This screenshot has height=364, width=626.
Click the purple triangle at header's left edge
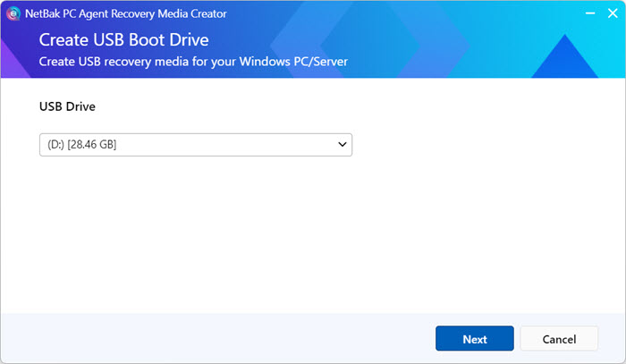click(x=11, y=63)
